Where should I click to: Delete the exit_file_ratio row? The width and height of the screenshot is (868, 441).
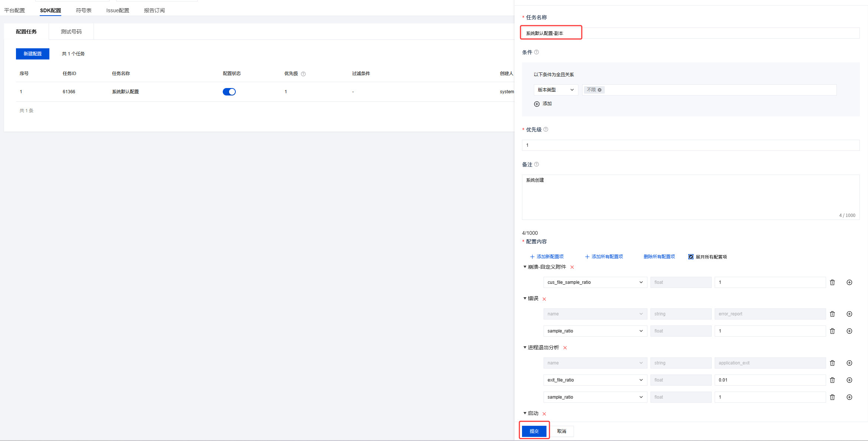(832, 380)
